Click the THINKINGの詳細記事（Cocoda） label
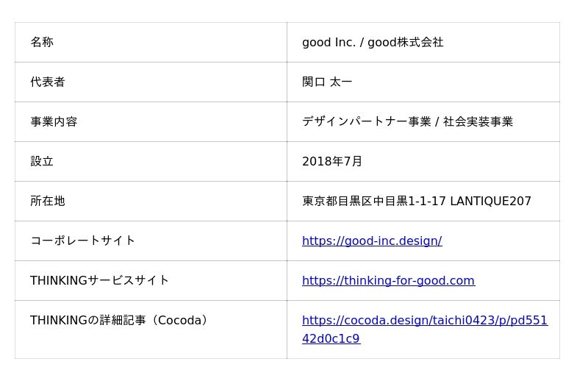Image resolution: width=588 pixels, height=381 pixels. 121,321
